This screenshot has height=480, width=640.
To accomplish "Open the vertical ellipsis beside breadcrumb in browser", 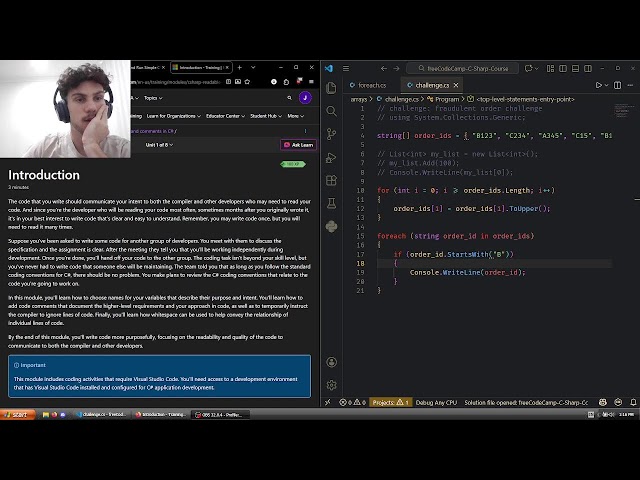I will coord(305,131).
